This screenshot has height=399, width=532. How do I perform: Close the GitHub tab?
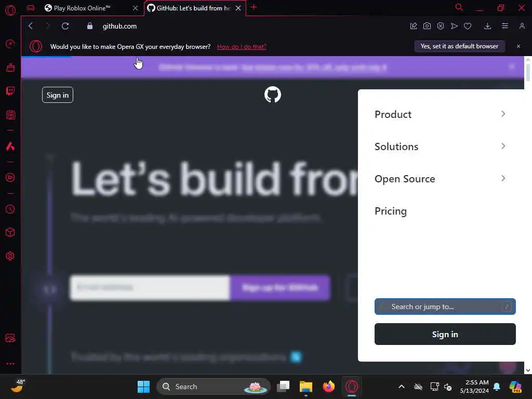click(238, 8)
